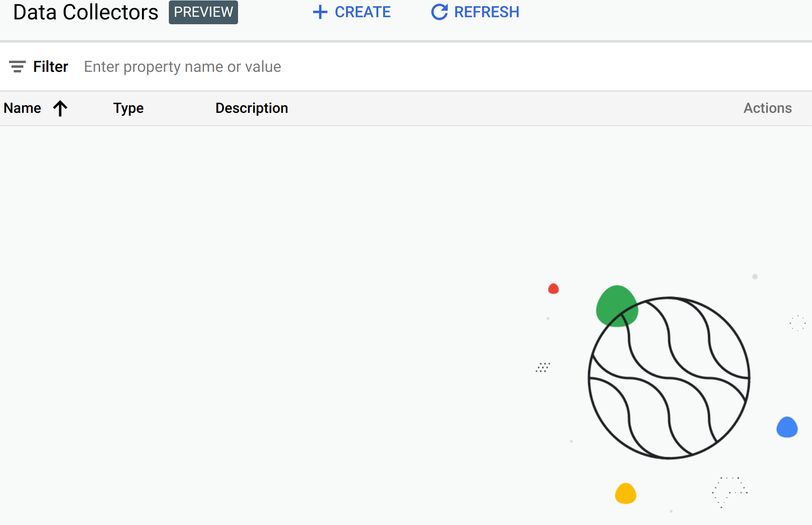This screenshot has width=812, height=525.
Task: Click the Actions column header
Action: (767, 108)
